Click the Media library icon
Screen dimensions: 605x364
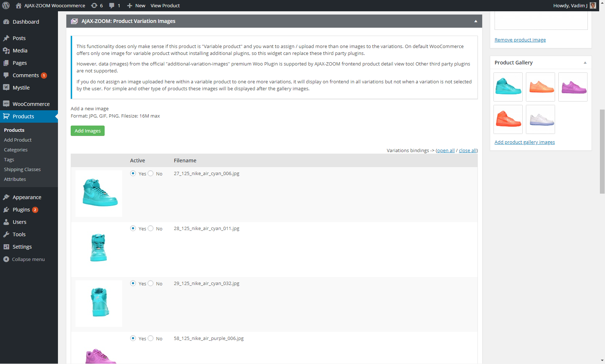pos(6,51)
